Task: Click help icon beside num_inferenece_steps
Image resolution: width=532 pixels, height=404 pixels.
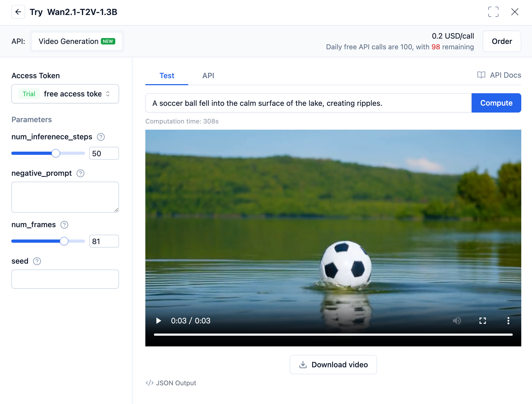Action: pos(101,137)
